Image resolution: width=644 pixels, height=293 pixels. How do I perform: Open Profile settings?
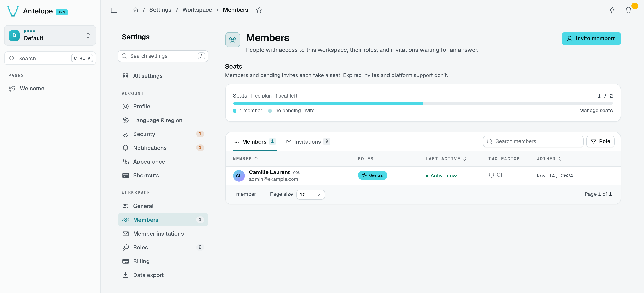pyautogui.click(x=163, y=107)
